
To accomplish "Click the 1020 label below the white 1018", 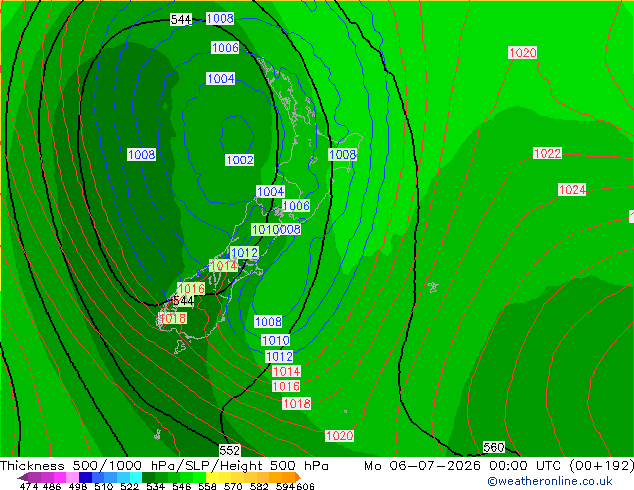I will pos(340,436).
